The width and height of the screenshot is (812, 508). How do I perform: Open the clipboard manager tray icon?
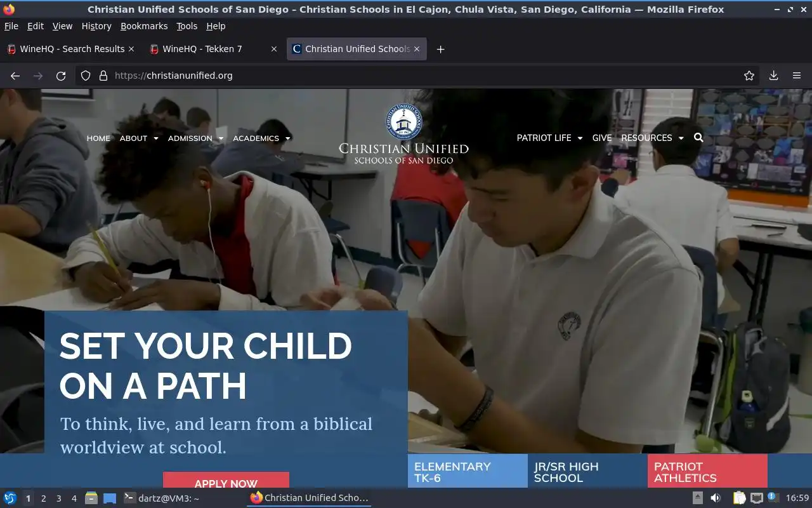click(x=739, y=498)
